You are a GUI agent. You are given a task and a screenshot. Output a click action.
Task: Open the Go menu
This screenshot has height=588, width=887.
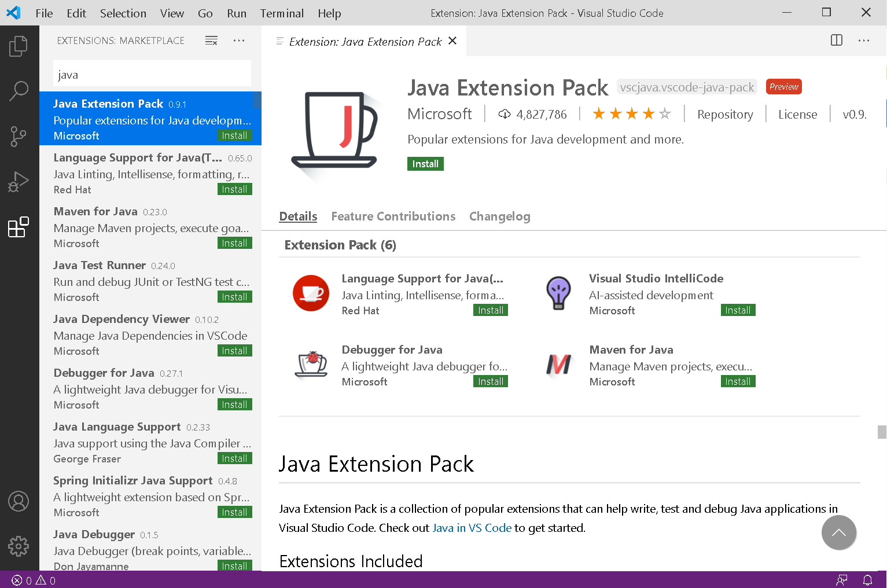[x=205, y=13]
